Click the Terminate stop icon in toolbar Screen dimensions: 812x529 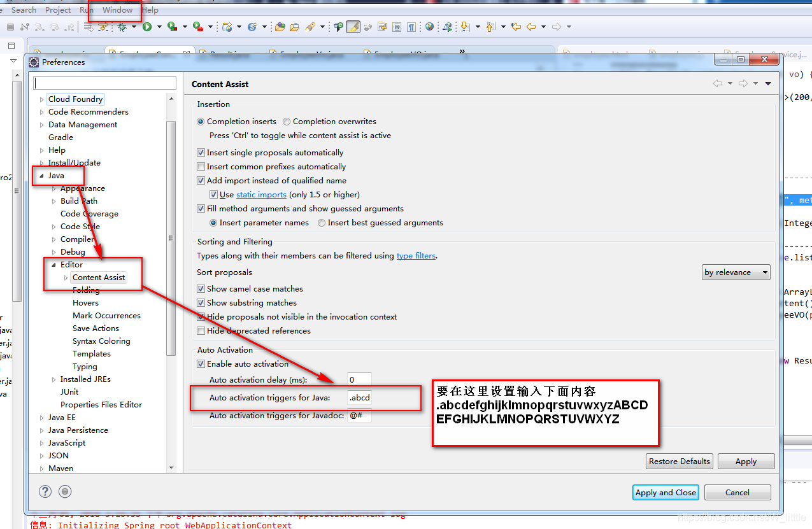pyautogui.click(x=10, y=27)
